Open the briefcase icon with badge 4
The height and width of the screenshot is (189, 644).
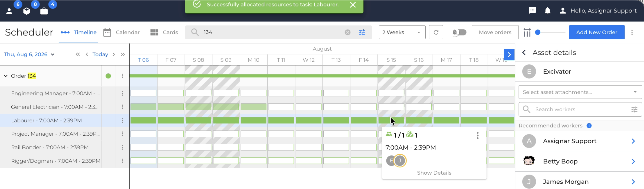pyautogui.click(x=44, y=11)
